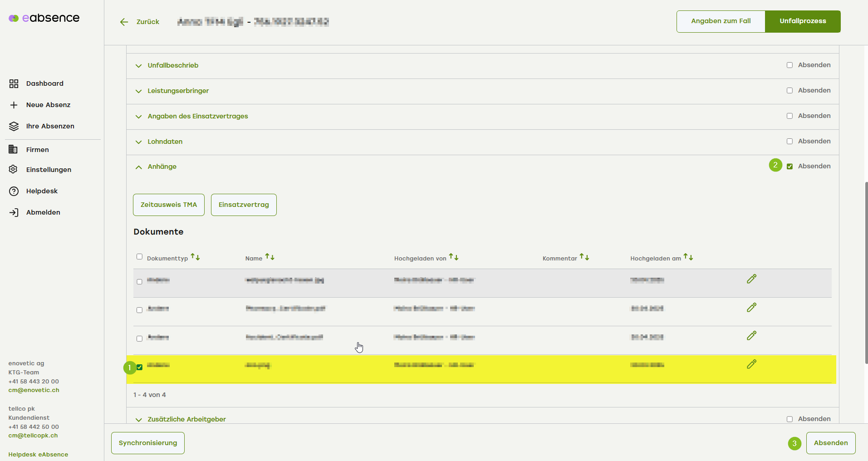Click the vertical page scrollbar
This screenshot has height=461, width=868.
click(x=866, y=272)
